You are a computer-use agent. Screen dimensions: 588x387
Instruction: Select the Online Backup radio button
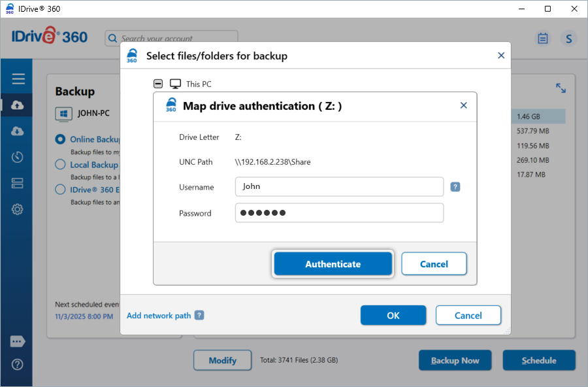tap(60, 139)
